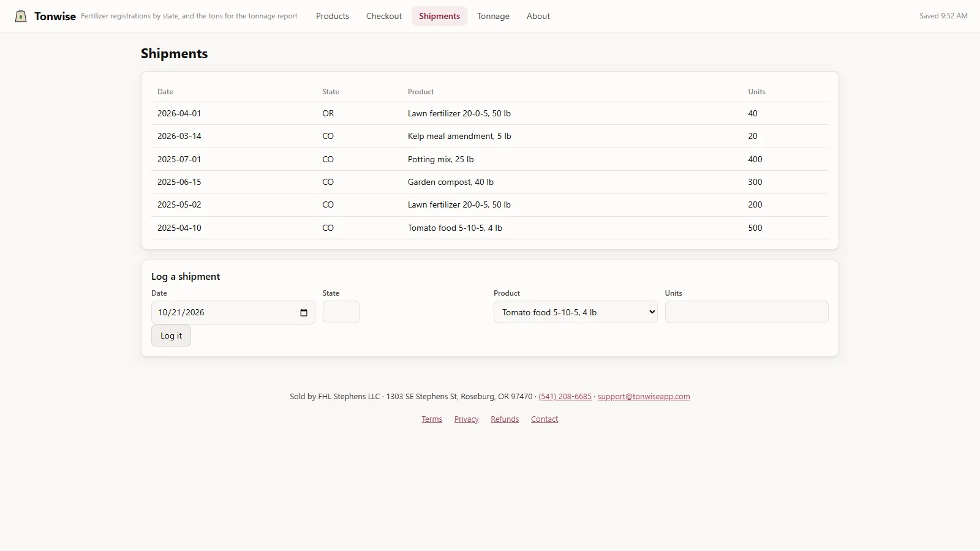Screen dimensions: 980x551
Task: Click the 300 units value
Action: point(755,182)
